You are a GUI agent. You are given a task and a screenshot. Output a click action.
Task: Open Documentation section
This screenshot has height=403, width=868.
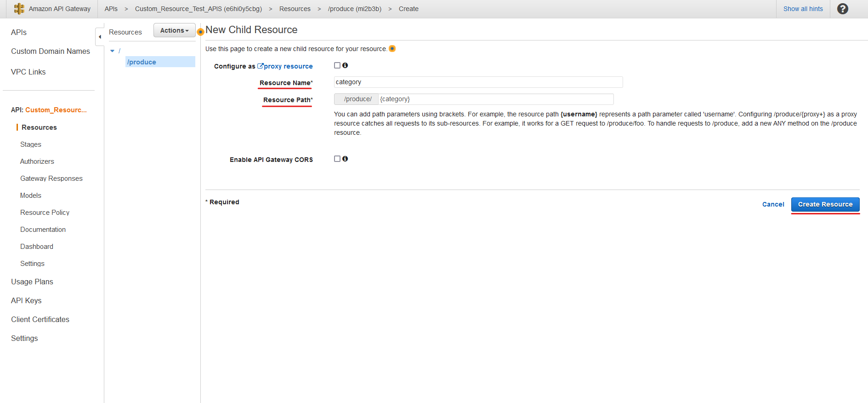click(43, 230)
